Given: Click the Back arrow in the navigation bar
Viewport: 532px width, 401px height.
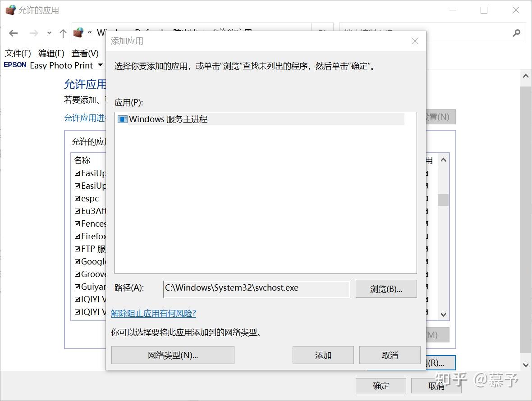Looking at the screenshot, I should click(x=13, y=33).
